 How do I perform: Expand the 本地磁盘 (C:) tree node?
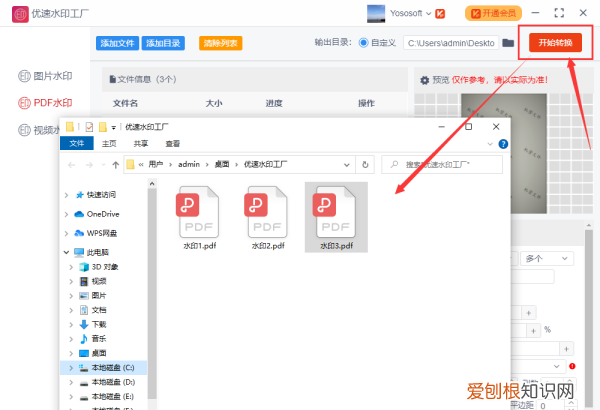point(72,368)
